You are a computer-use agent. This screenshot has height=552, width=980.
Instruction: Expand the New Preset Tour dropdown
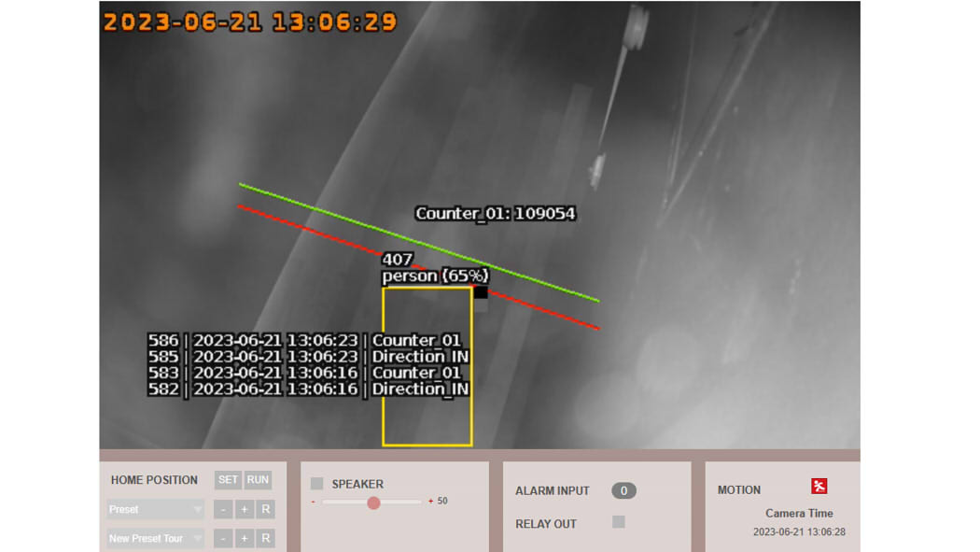coord(155,538)
